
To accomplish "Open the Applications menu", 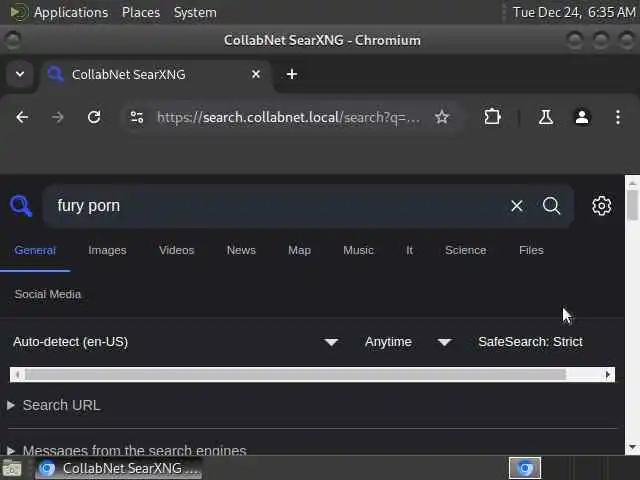I will pyautogui.click(x=71, y=12).
